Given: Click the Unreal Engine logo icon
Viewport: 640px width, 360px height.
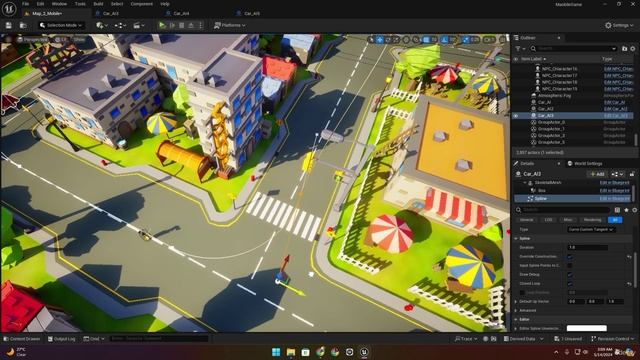Looking at the screenshot, I should point(9,9).
